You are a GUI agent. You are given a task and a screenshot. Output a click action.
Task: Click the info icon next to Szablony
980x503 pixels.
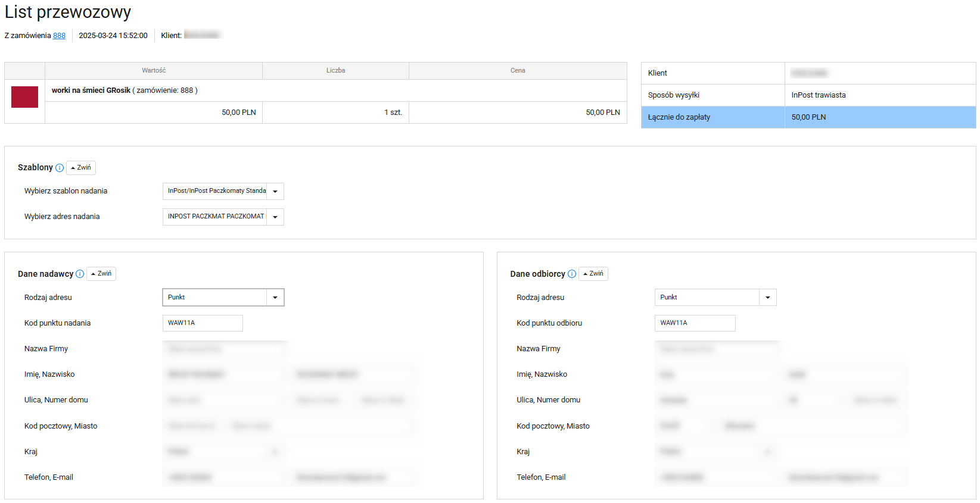pos(60,168)
